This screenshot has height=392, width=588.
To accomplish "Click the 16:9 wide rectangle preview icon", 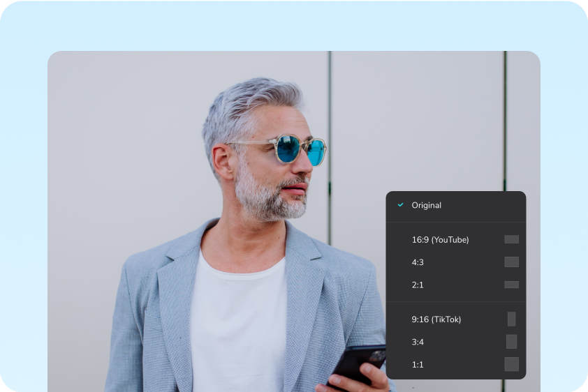I will click(511, 239).
